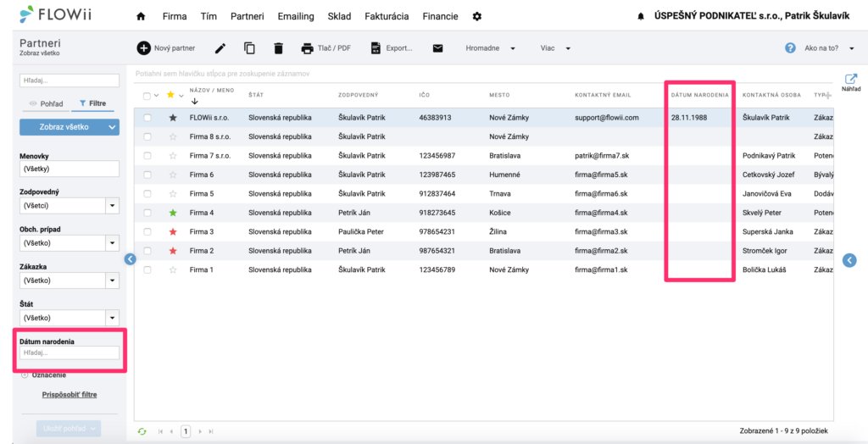The image size is (868, 444).
Task: Toggle the star for FLOWii s.r.o.
Action: coord(173,118)
